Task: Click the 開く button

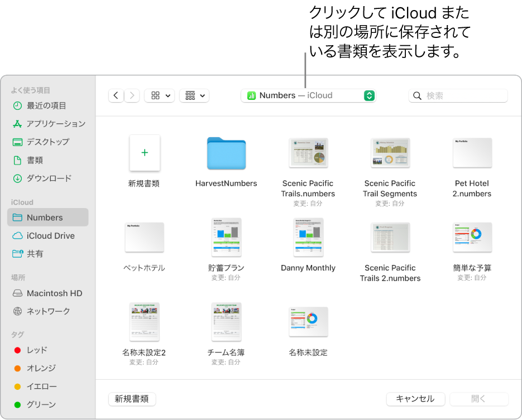Action: [x=478, y=399]
